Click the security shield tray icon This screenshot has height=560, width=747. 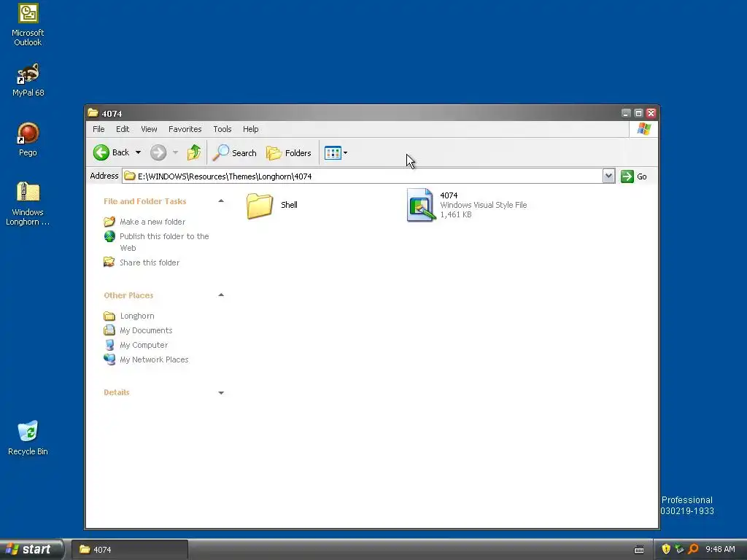(666, 549)
